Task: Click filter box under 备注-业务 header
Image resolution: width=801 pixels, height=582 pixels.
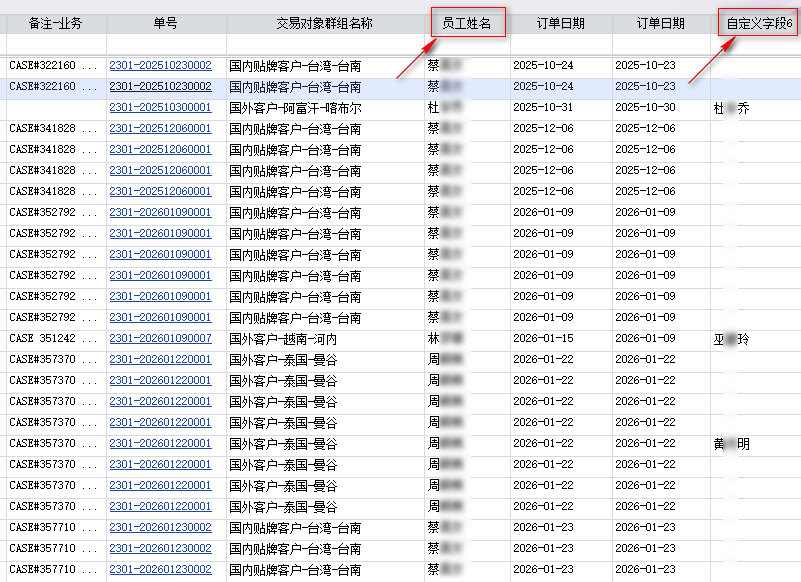Action: [x=56, y=44]
